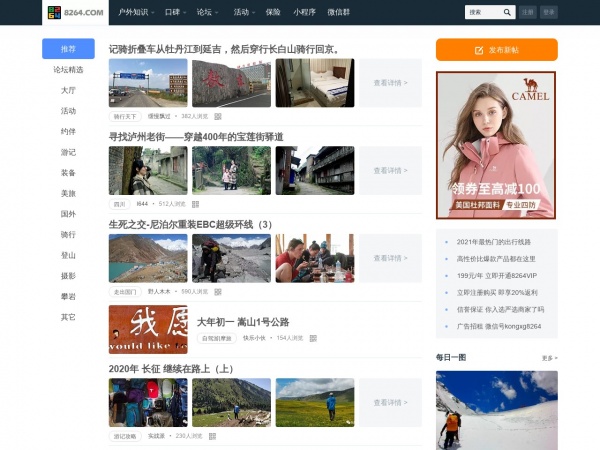Open the highway road sign thumbnail

coord(148,83)
